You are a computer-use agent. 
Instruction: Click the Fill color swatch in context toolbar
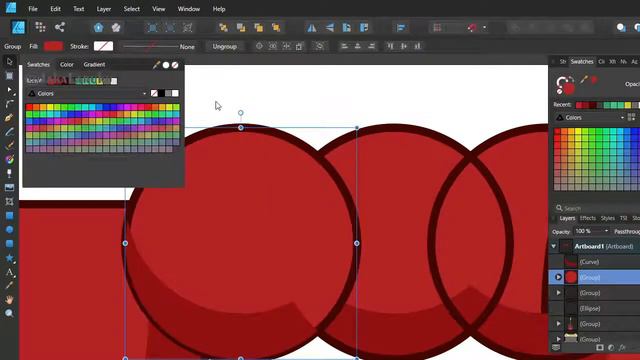point(53,46)
